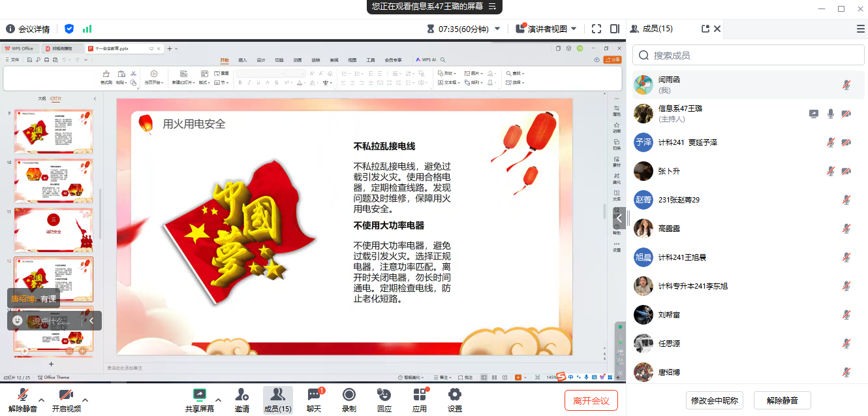Screen dimensions: 868x416
Task: Open the 回应 reactions icon
Action: coord(384,400)
